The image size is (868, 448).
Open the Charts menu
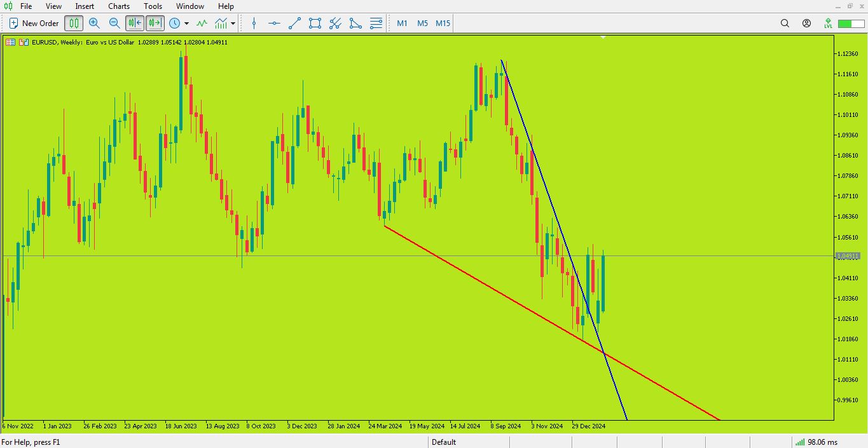(119, 6)
